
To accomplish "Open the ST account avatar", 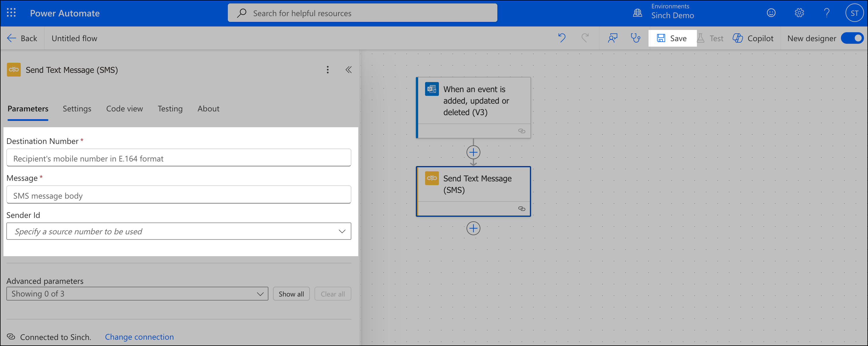I will (x=854, y=13).
